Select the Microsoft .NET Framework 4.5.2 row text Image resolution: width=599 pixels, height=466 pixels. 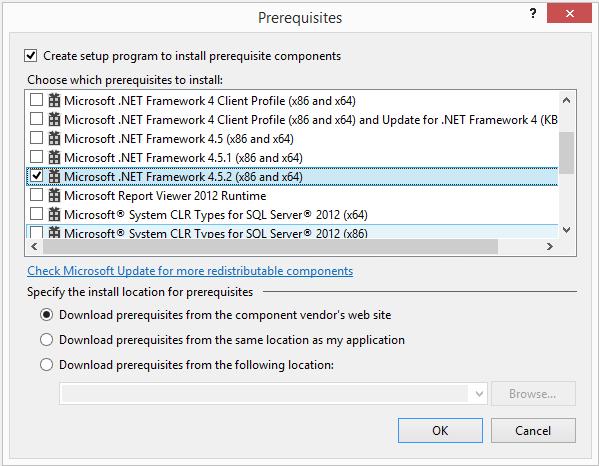pyautogui.click(x=183, y=176)
